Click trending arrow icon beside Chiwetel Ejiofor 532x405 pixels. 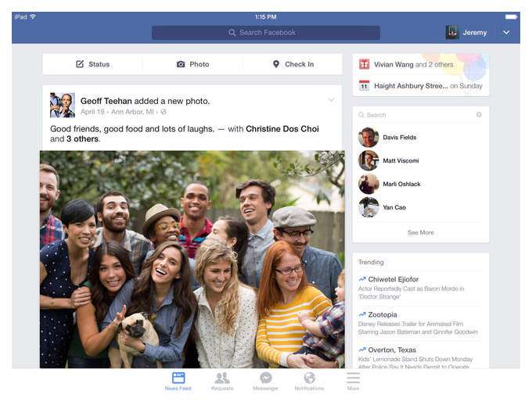pos(362,279)
